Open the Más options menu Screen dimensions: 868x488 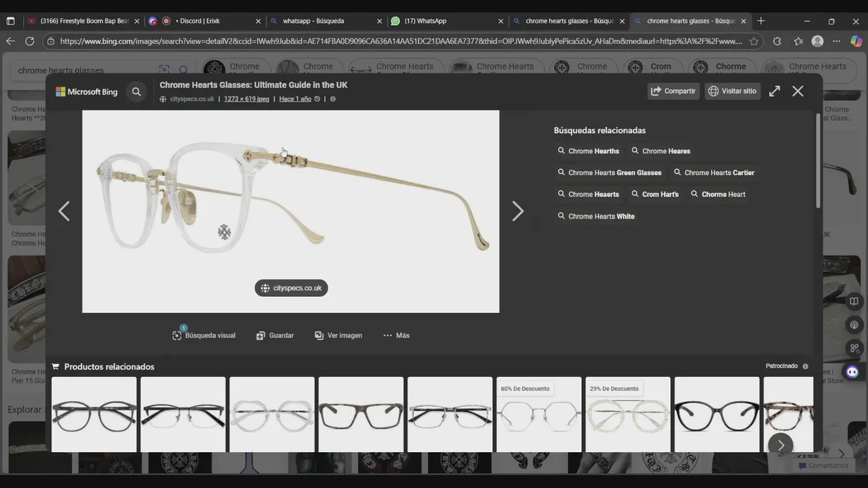[396, 335]
